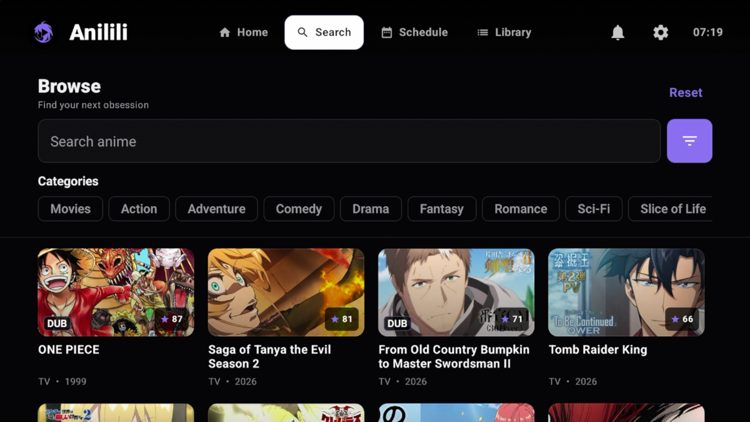Click the Tomb Raider King title text
Image resolution: width=750 pixels, height=422 pixels.
pyautogui.click(x=598, y=350)
